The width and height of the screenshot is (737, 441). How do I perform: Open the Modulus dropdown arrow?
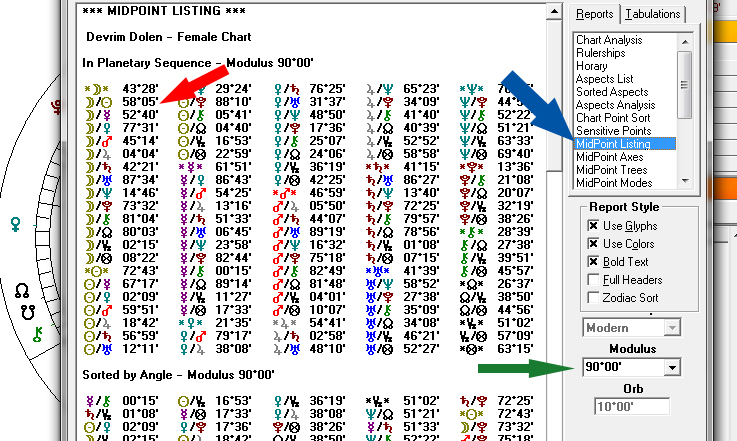[672, 367]
